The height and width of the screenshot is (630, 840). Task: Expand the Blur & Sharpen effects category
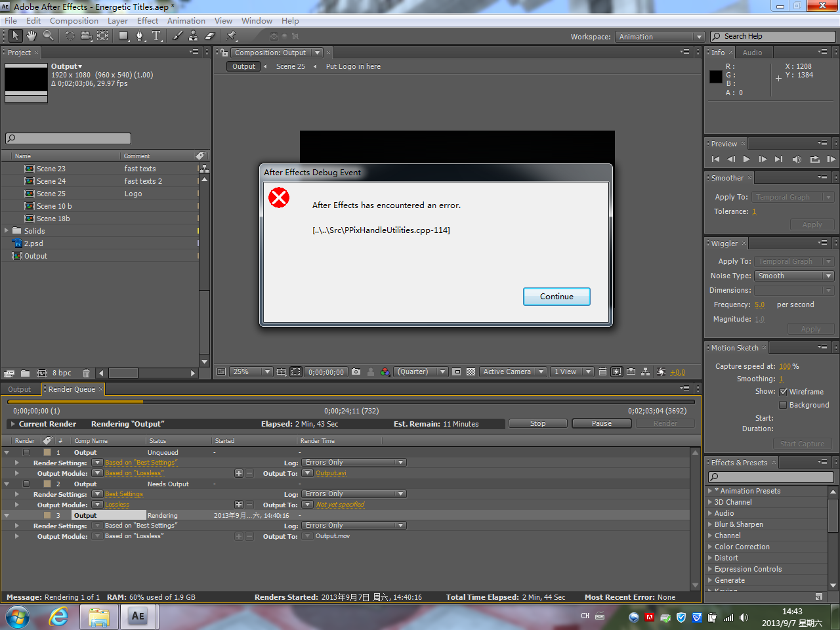coord(710,524)
